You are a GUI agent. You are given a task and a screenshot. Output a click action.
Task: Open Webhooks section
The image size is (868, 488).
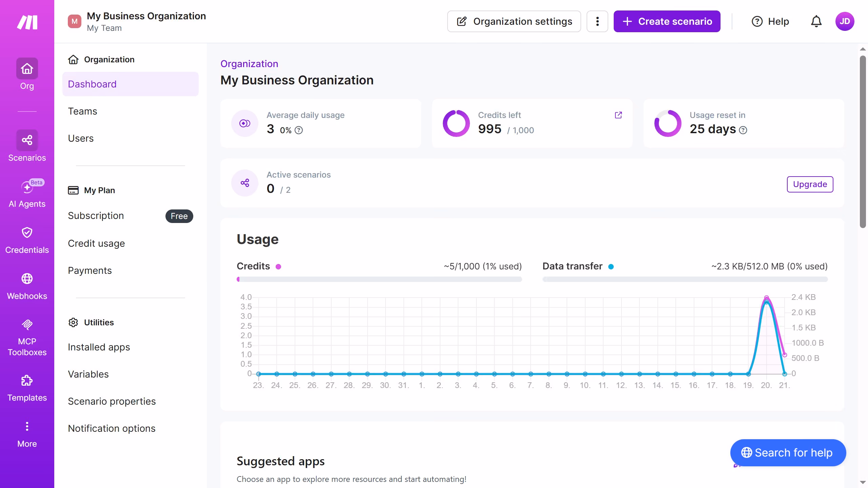click(x=27, y=286)
